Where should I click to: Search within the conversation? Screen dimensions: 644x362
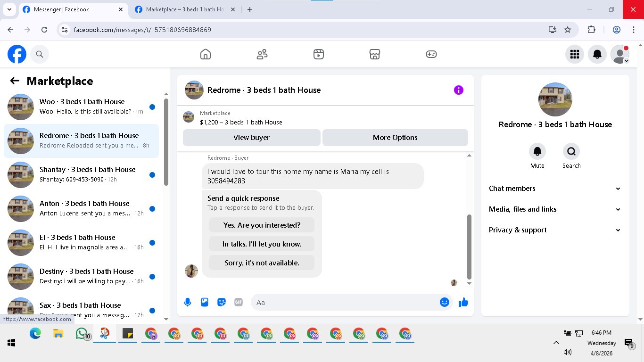point(571,151)
